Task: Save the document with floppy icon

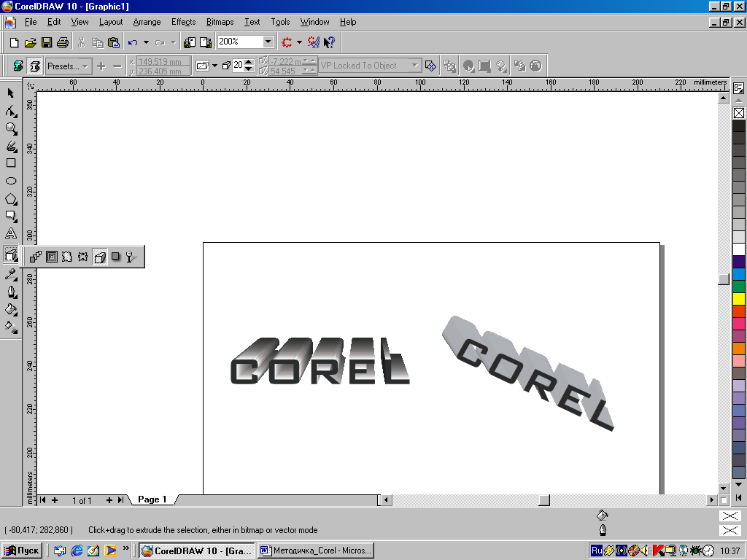Action: point(47,42)
